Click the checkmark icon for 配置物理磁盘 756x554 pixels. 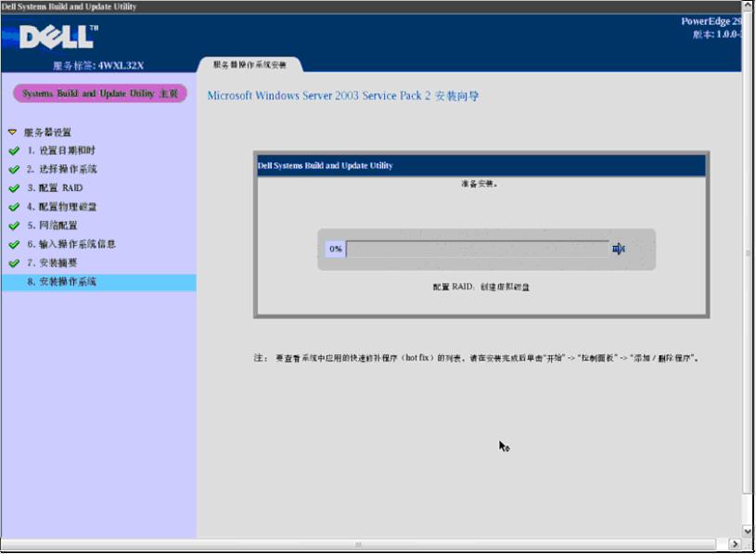13,207
